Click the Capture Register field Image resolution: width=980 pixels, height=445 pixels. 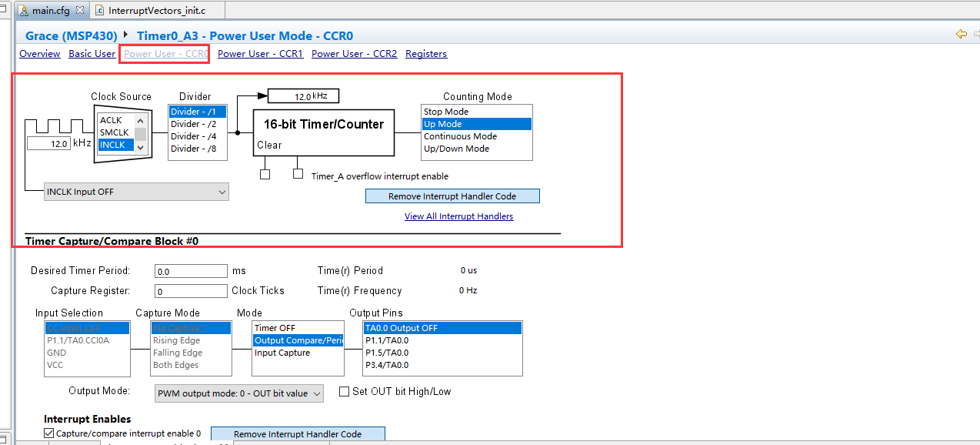[x=191, y=291]
